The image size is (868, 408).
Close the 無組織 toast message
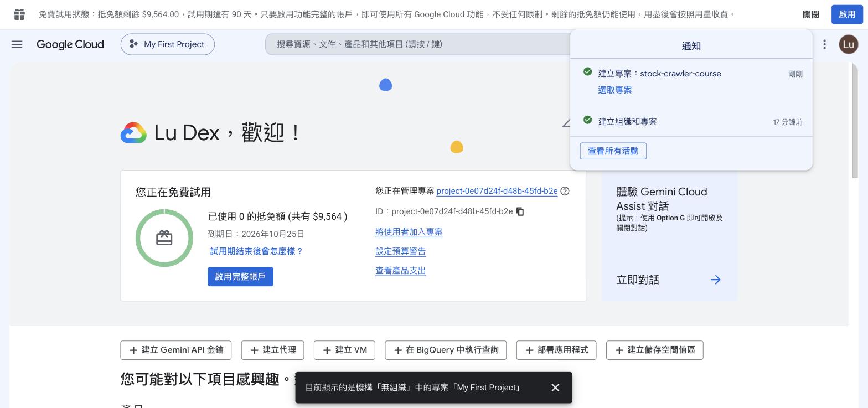[555, 388]
